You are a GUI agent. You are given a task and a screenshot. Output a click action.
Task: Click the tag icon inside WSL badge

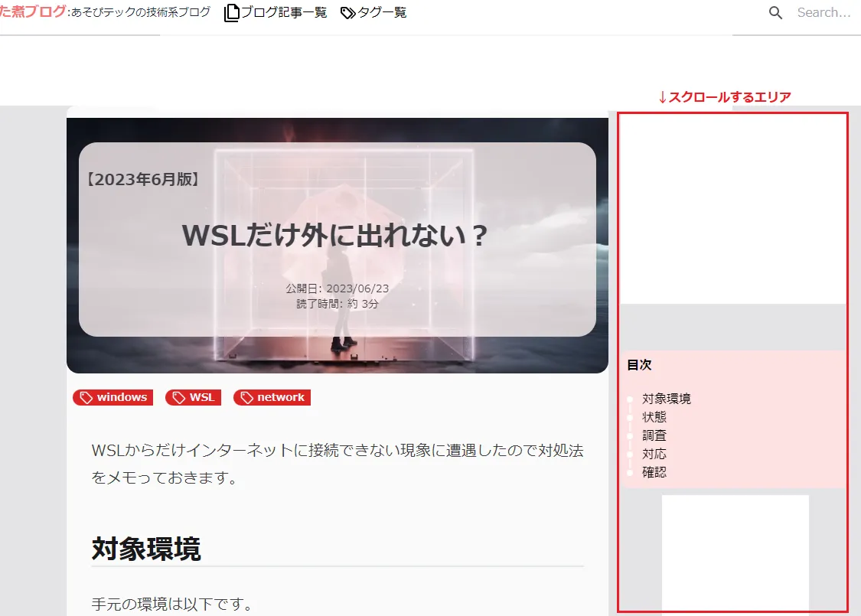pyautogui.click(x=179, y=397)
